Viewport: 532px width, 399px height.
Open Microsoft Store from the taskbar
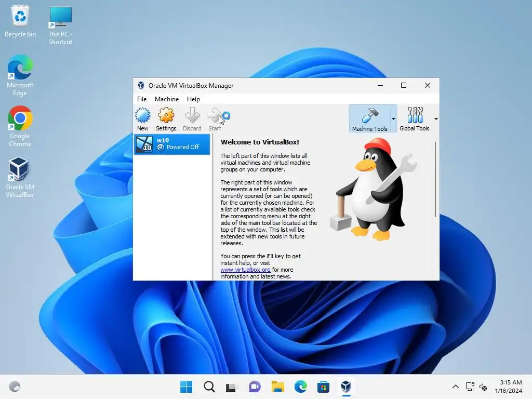pos(323,387)
